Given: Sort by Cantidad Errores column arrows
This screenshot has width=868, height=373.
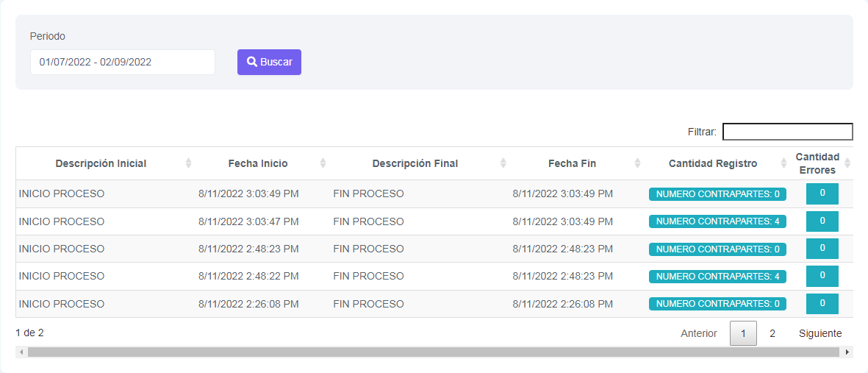Looking at the screenshot, I should [x=847, y=163].
